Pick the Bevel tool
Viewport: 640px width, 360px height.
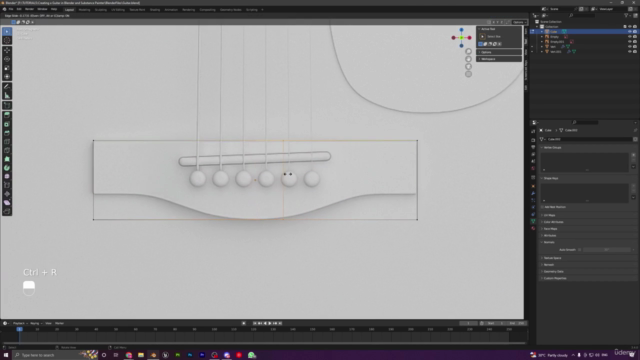pyautogui.click(x=7, y=133)
